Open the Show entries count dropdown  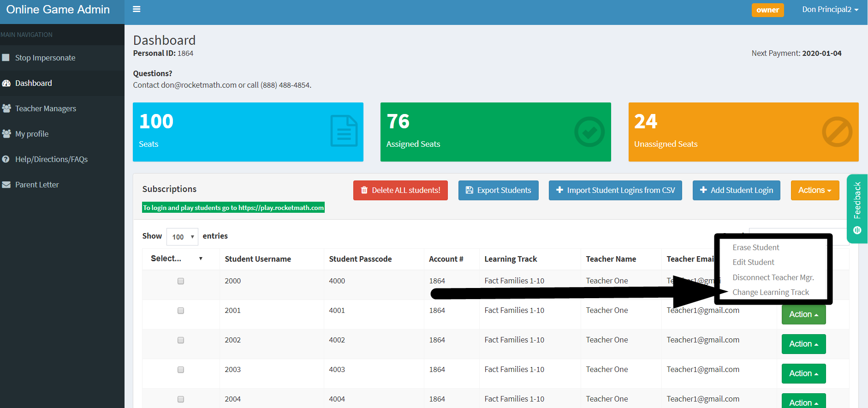click(x=182, y=237)
